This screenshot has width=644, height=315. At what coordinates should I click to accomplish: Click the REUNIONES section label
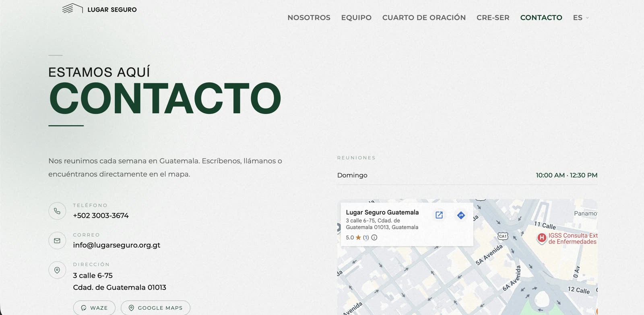(356, 158)
